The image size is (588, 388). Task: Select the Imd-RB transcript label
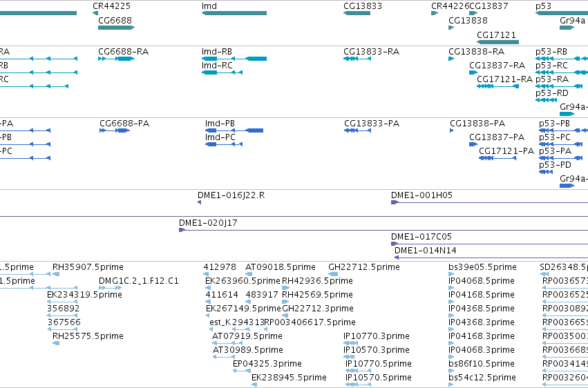point(217,52)
